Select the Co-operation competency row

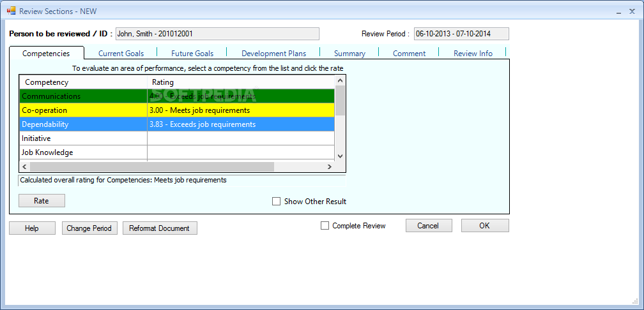coord(177,110)
